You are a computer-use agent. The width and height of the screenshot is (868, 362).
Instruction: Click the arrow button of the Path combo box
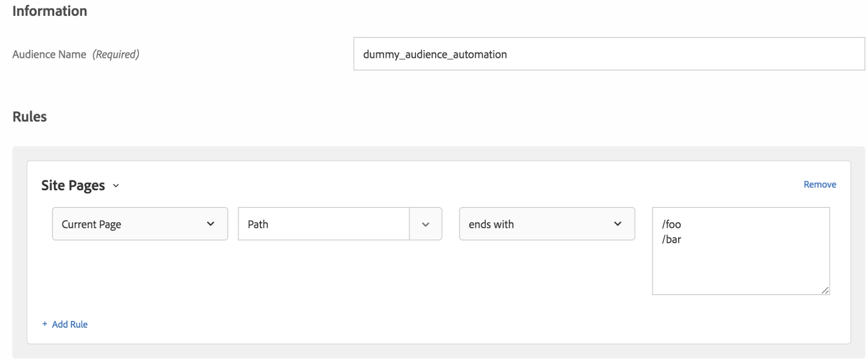pyautogui.click(x=425, y=224)
